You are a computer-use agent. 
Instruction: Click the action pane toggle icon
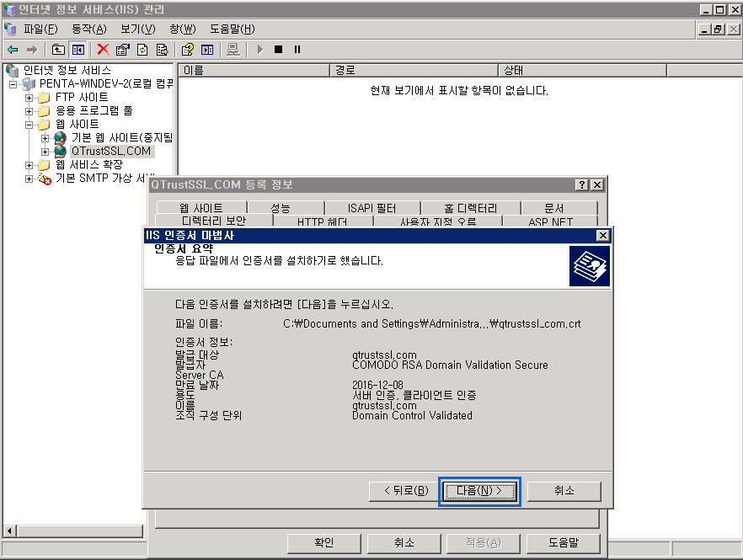point(207,50)
